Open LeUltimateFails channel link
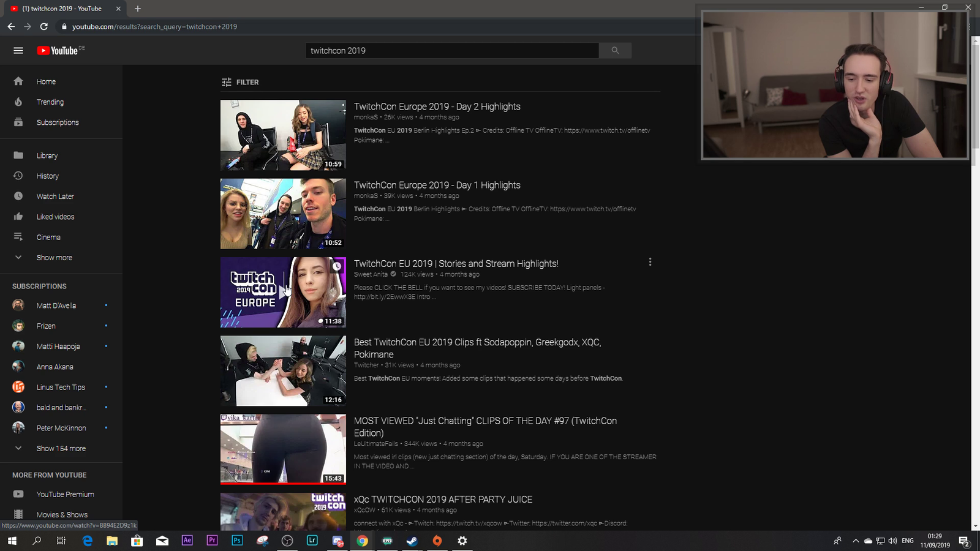980x551 pixels. (376, 444)
